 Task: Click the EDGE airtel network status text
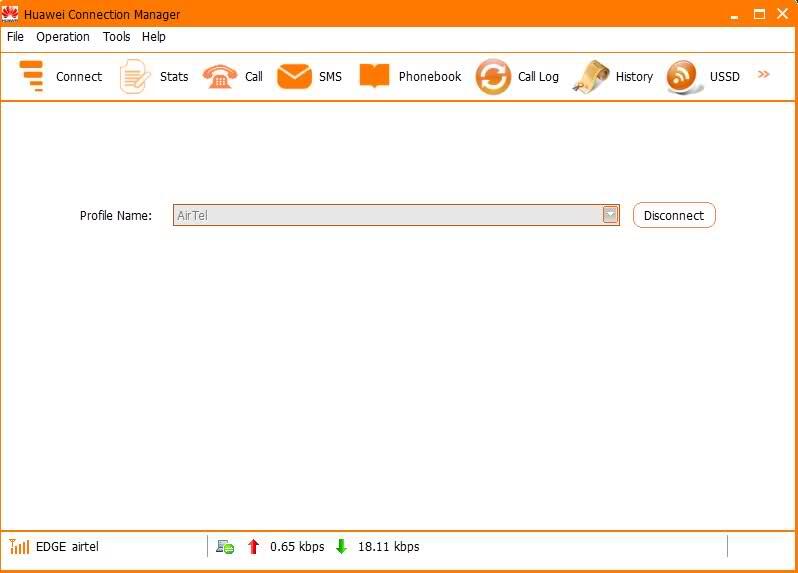(x=67, y=547)
